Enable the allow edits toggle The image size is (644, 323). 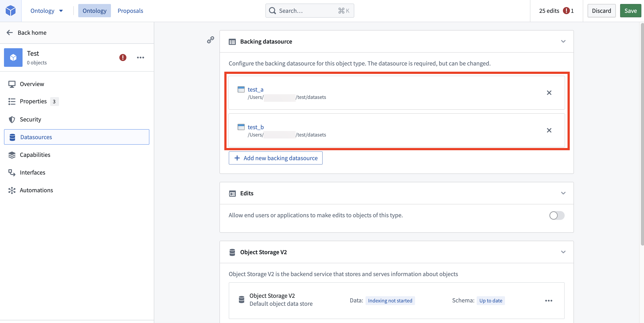pyautogui.click(x=557, y=215)
